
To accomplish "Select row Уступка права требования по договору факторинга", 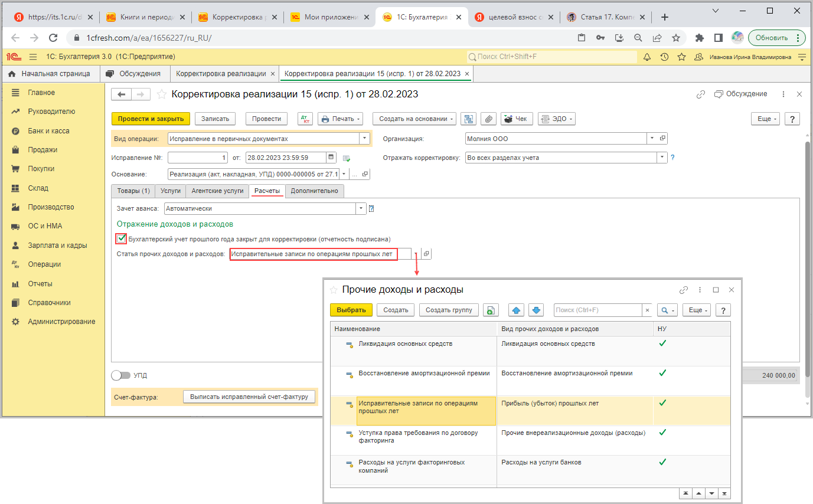I will click(x=531, y=440).
